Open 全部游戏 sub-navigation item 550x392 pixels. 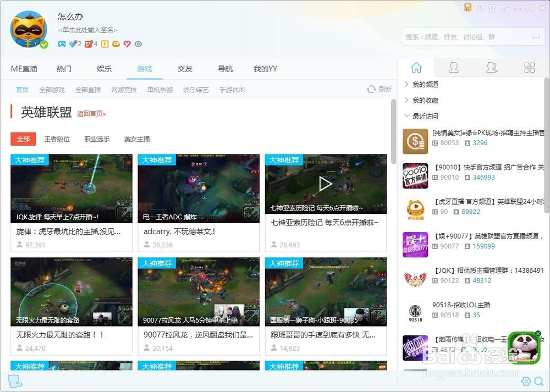52,90
